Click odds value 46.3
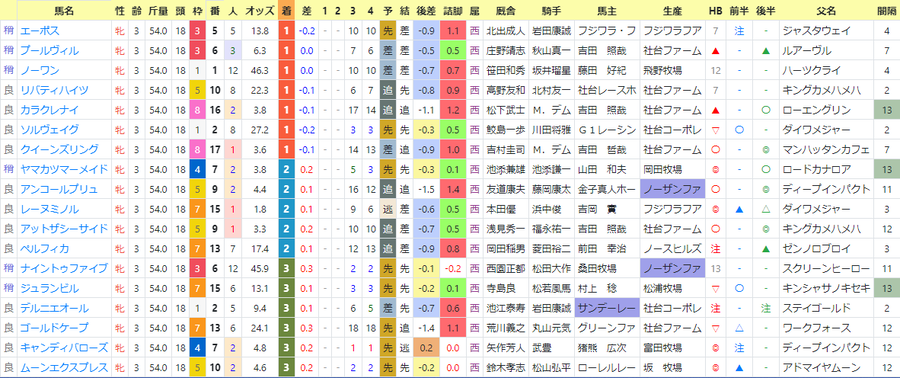This screenshot has width=900, height=378. pyautogui.click(x=259, y=71)
